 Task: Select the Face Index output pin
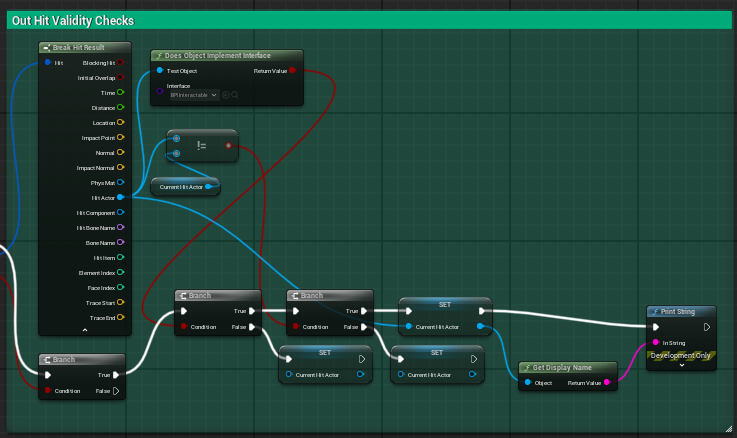(x=121, y=287)
